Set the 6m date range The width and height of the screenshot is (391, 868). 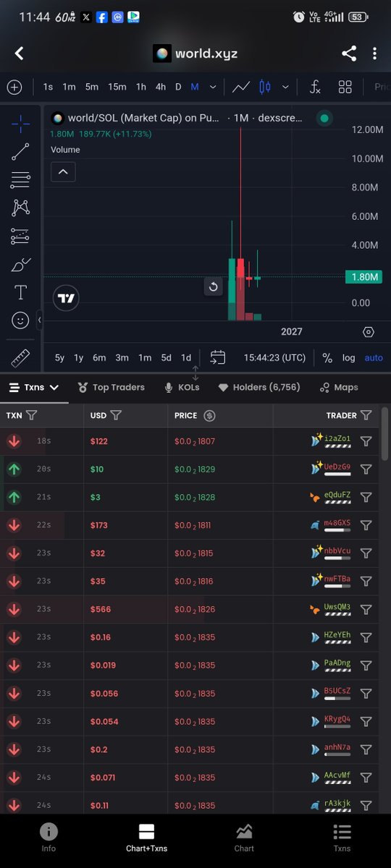click(x=99, y=358)
